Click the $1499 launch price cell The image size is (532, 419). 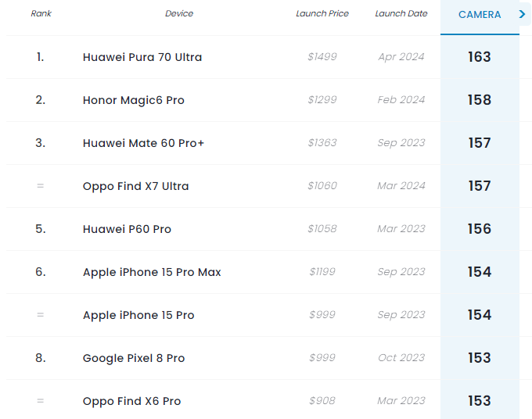click(x=322, y=56)
